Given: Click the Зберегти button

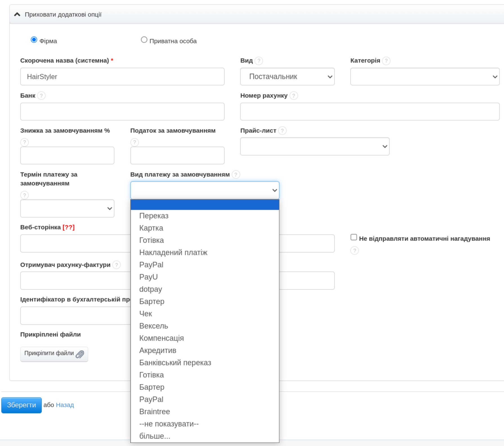Looking at the screenshot, I should [x=21, y=405].
